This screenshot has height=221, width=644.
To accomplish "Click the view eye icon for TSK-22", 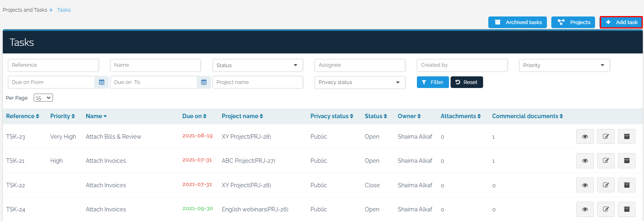I will point(585,185).
